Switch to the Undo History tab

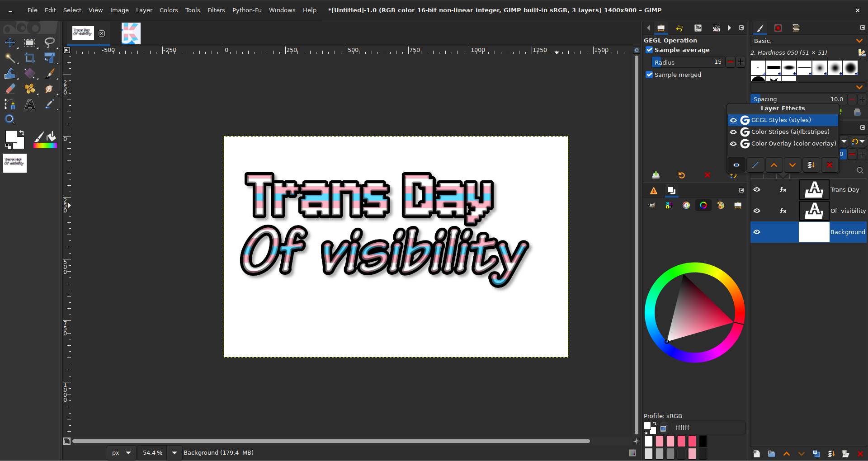[679, 28]
